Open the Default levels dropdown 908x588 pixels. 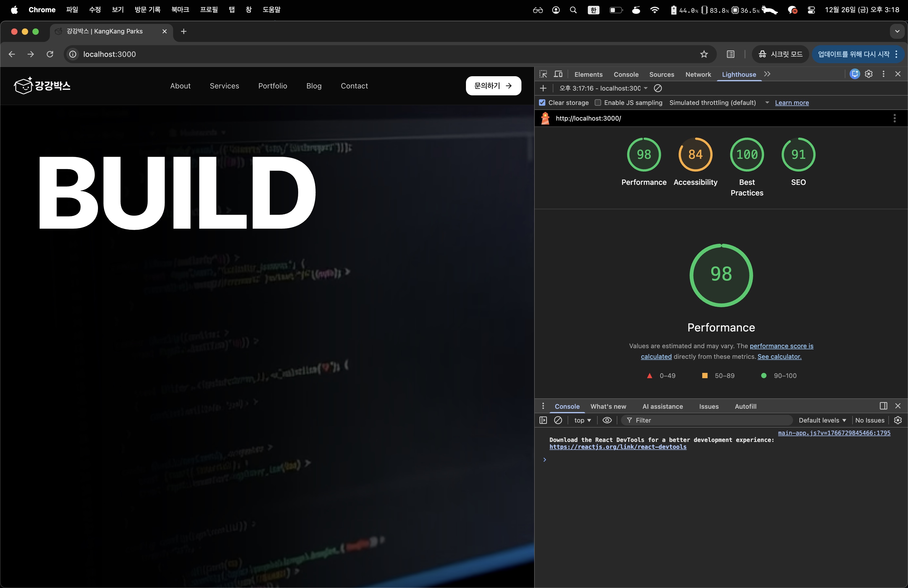point(822,420)
